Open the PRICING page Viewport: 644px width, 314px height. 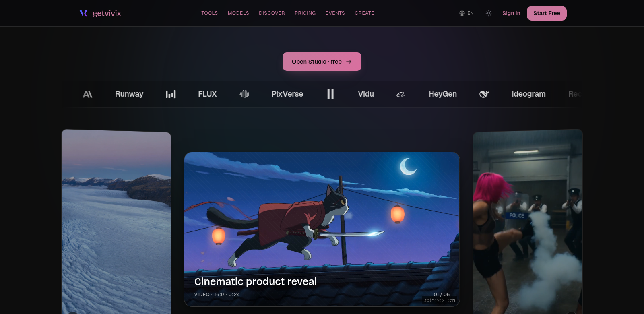305,13
